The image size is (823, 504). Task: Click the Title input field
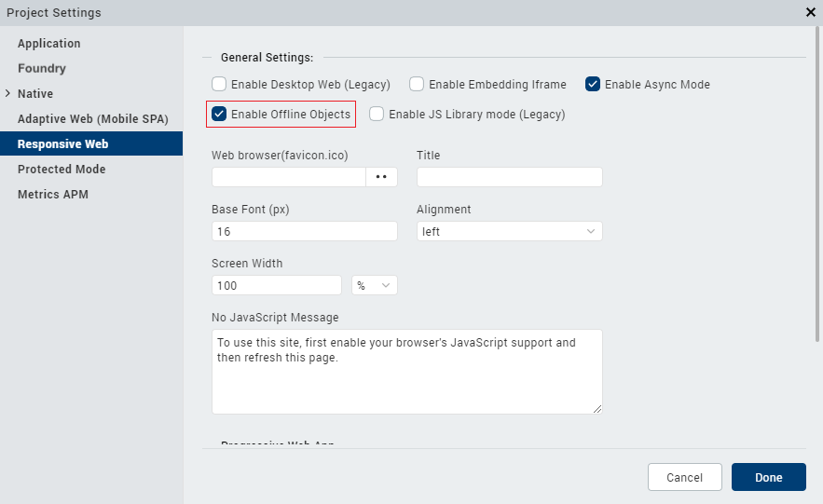pyautogui.click(x=509, y=177)
